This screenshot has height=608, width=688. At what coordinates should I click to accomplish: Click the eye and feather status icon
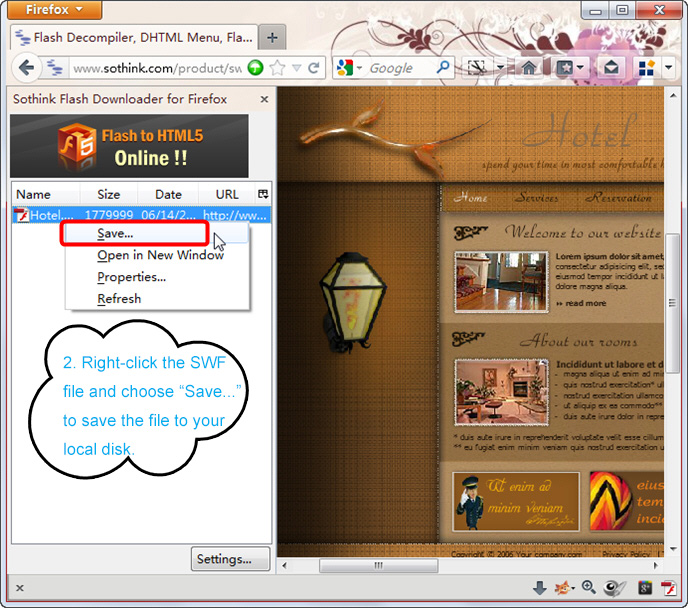(x=614, y=588)
